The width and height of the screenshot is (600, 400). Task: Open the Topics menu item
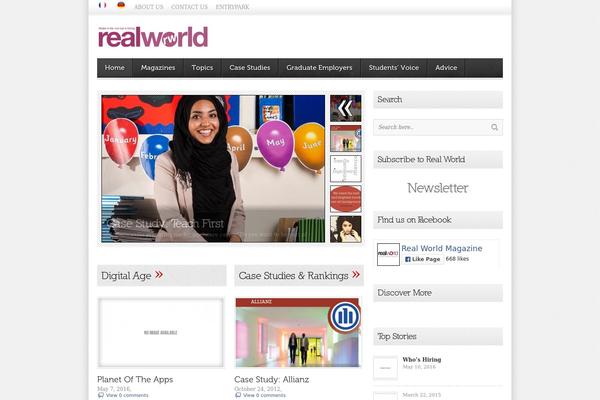coord(202,68)
